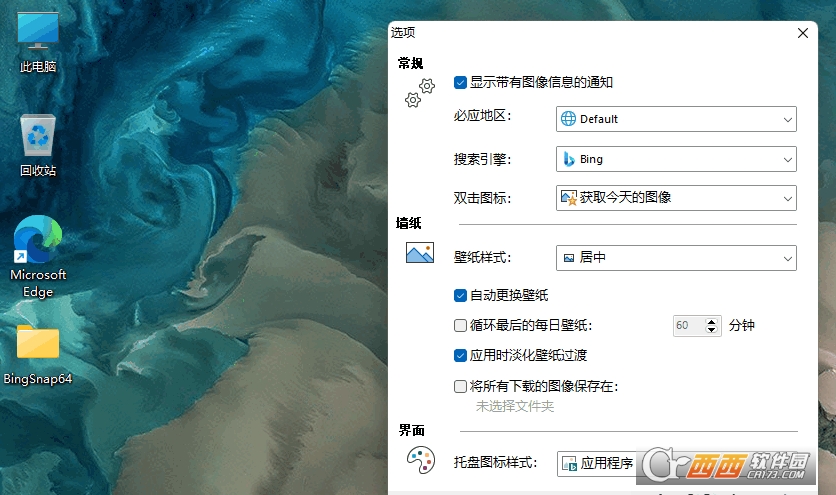Open the 壁纸样式 居中 dropdown
This screenshot has width=836, height=495.
(x=676, y=258)
